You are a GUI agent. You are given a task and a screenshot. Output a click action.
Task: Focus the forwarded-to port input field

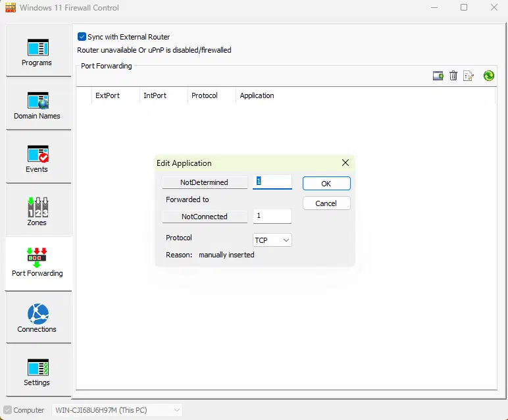(x=272, y=216)
